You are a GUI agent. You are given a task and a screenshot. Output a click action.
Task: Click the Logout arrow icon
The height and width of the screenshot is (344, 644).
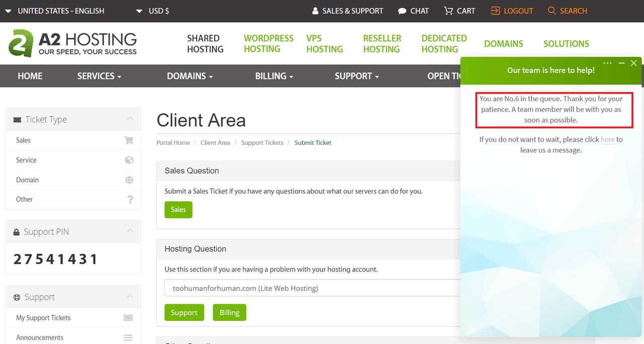click(496, 11)
